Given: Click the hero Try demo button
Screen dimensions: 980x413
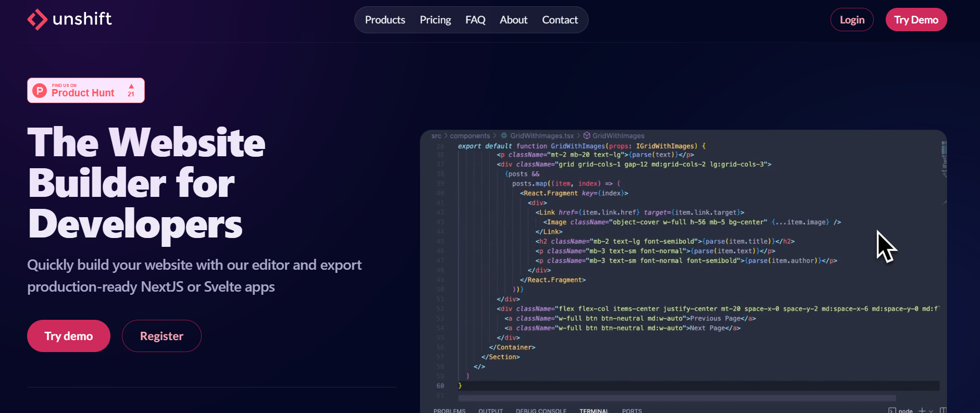Looking at the screenshot, I should coord(69,336).
